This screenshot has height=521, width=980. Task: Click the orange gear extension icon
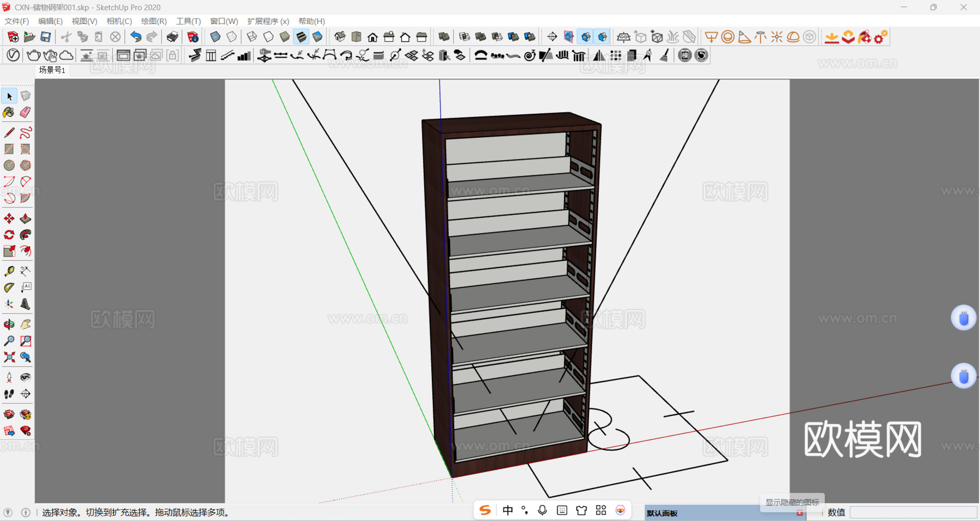tap(881, 37)
